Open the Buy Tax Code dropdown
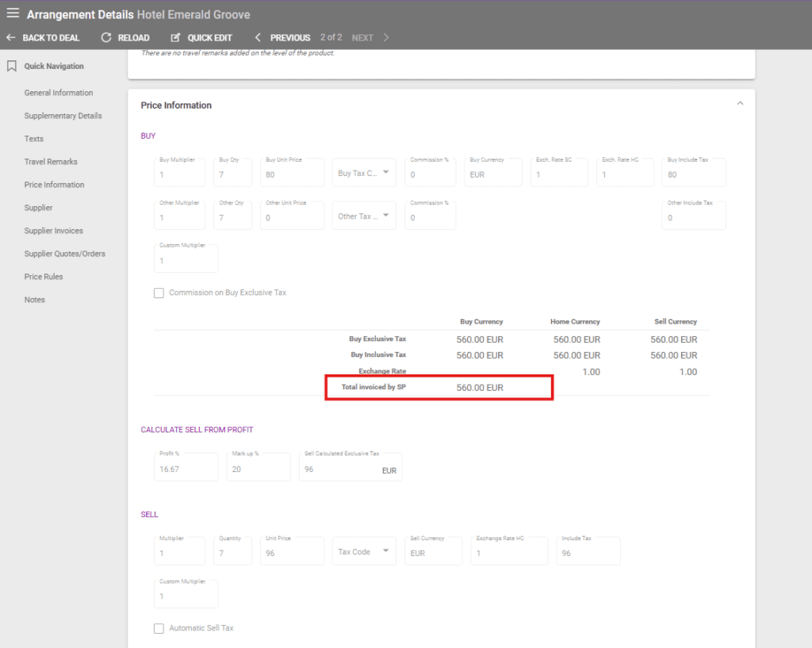Viewport: 812px width, 648px height. coord(364,173)
